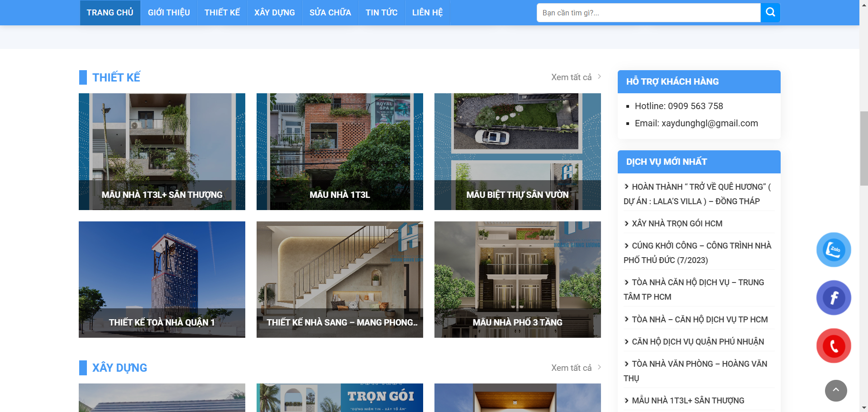Open 'CĂN HỘ DỊCH VỤ QUẬN PHÚ NHUẬN' link

(697, 342)
